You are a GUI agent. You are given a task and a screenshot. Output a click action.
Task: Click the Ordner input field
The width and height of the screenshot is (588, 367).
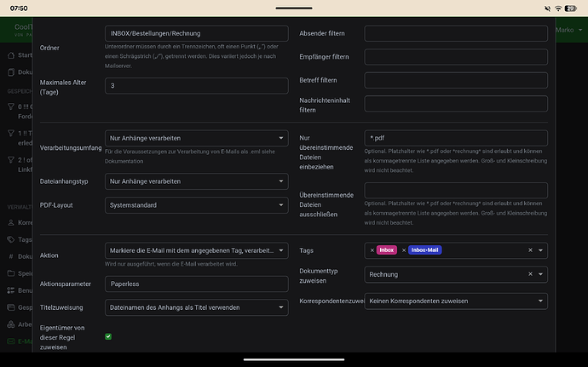click(x=197, y=33)
